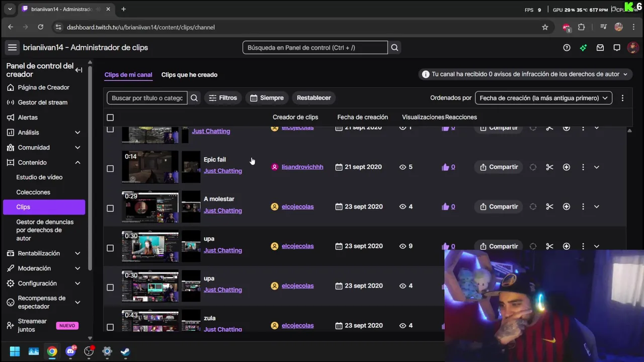Open the lisandrovichhh creator link
This screenshot has height=362, width=644.
tap(302, 167)
